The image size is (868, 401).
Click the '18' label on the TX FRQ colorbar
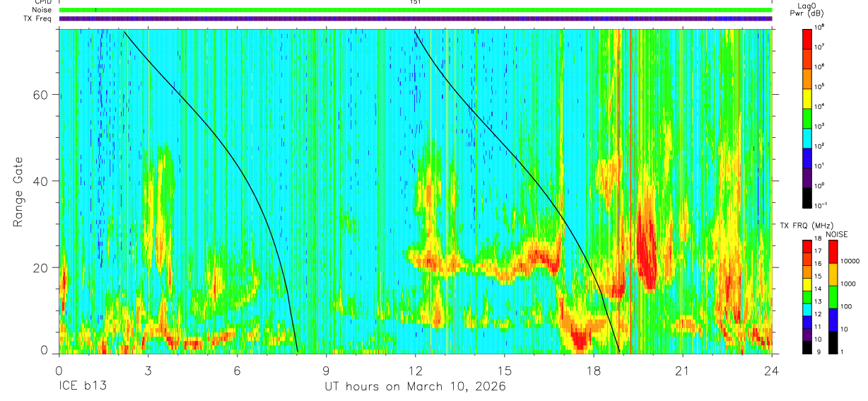pos(819,238)
